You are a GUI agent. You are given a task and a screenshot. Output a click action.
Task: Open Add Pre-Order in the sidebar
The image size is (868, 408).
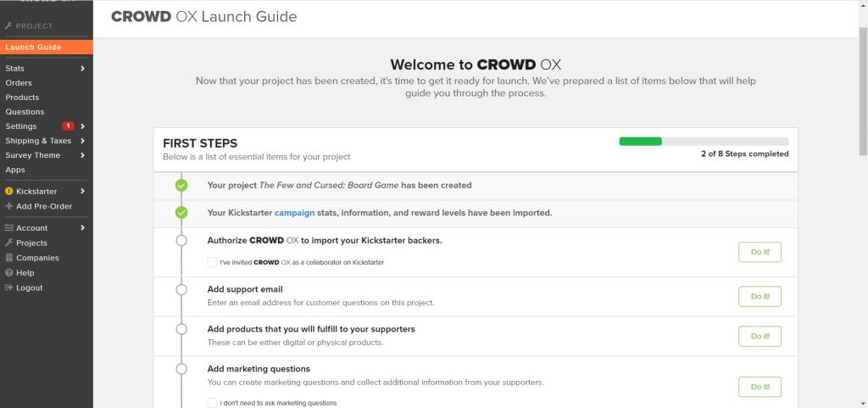pyautogui.click(x=44, y=206)
